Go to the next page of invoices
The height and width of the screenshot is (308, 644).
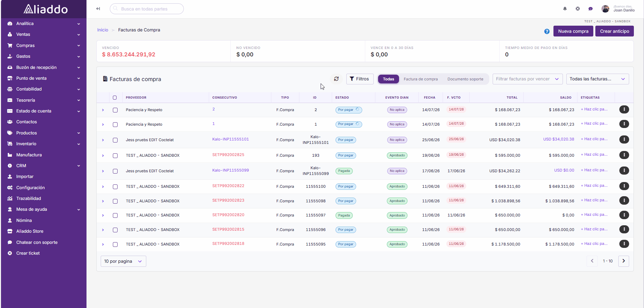click(x=624, y=261)
